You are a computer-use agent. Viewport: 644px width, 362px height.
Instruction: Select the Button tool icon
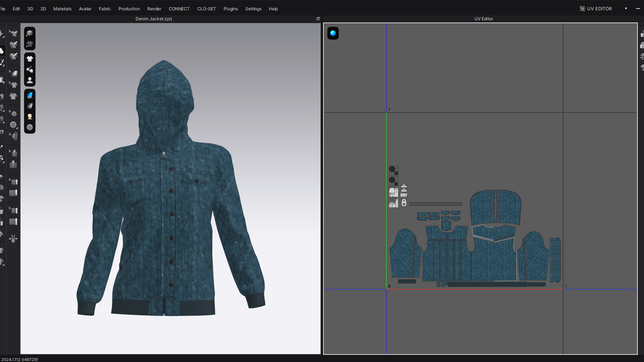pyautogui.click(x=14, y=125)
